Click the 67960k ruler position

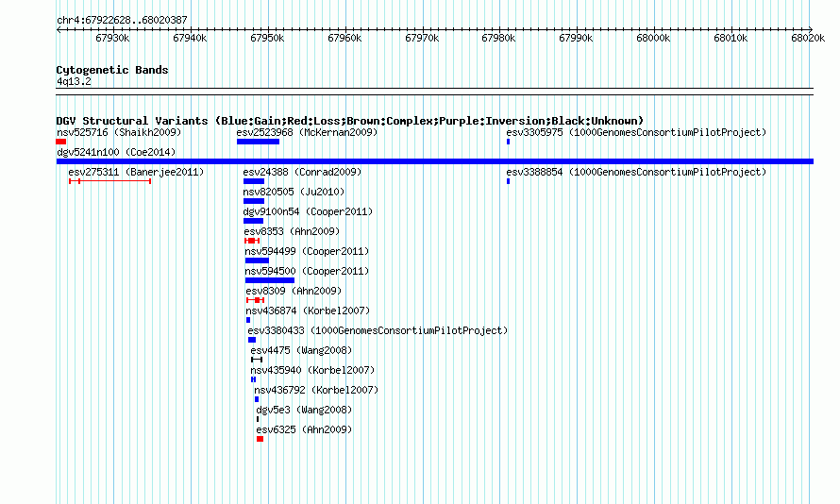pos(344,38)
